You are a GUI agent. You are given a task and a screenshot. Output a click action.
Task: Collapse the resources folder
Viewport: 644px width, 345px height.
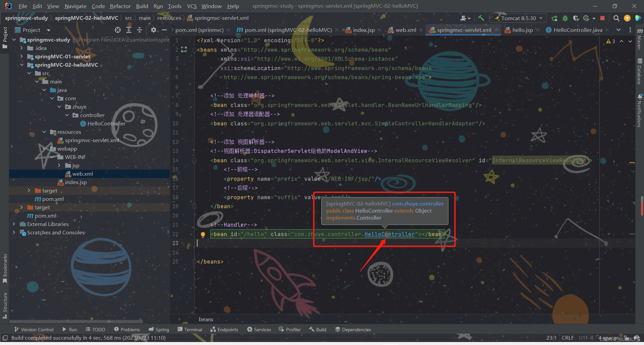pos(44,132)
